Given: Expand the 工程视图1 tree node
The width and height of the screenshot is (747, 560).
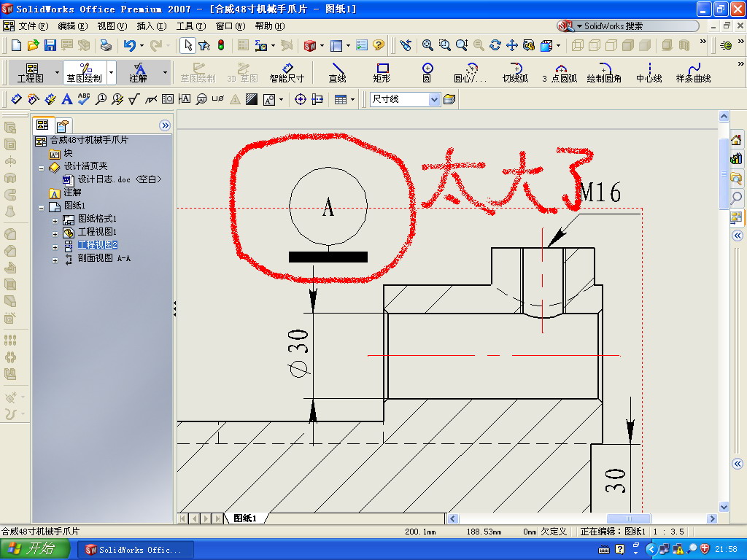Looking at the screenshot, I should pos(55,234).
